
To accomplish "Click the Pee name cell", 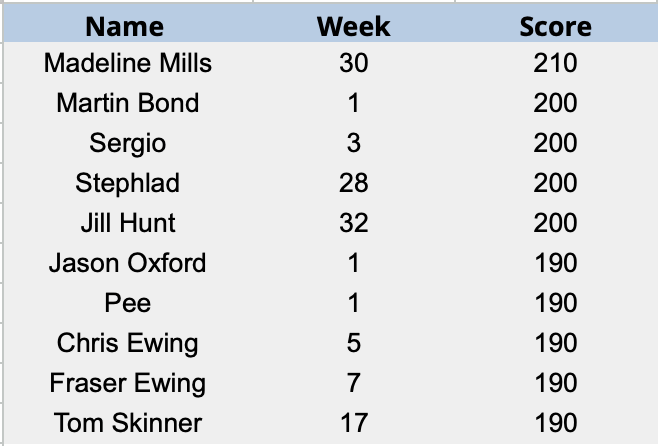I will click(x=128, y=303).
